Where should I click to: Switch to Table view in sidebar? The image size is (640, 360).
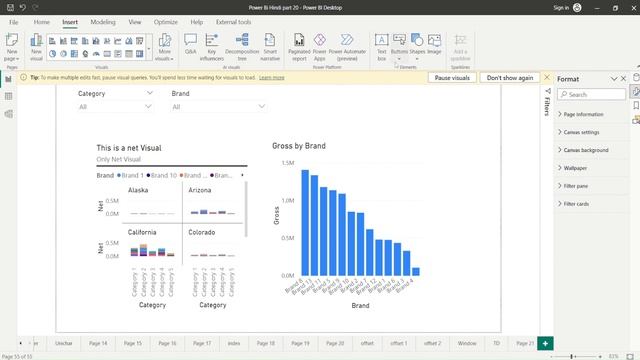[x=9, y=96]
